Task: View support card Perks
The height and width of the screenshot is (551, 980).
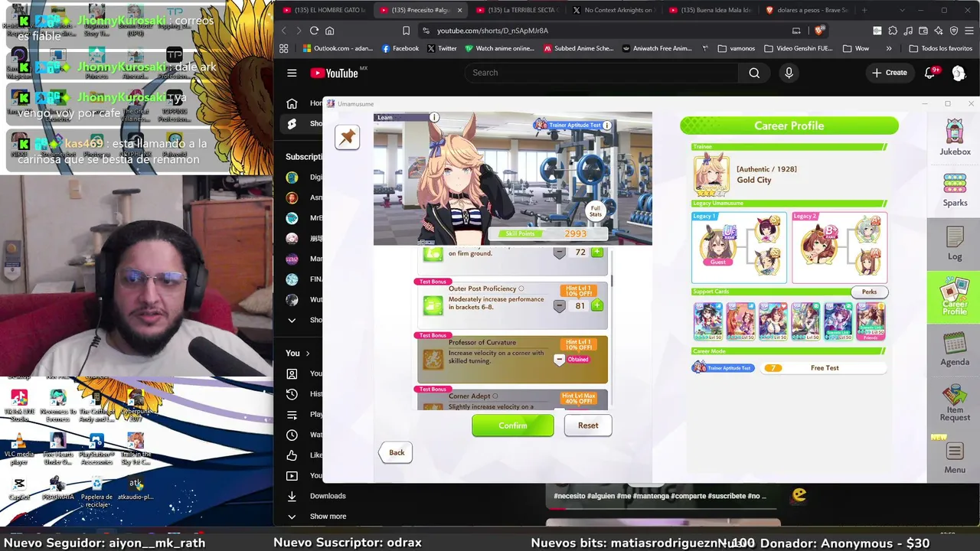Action: [869, 292]
